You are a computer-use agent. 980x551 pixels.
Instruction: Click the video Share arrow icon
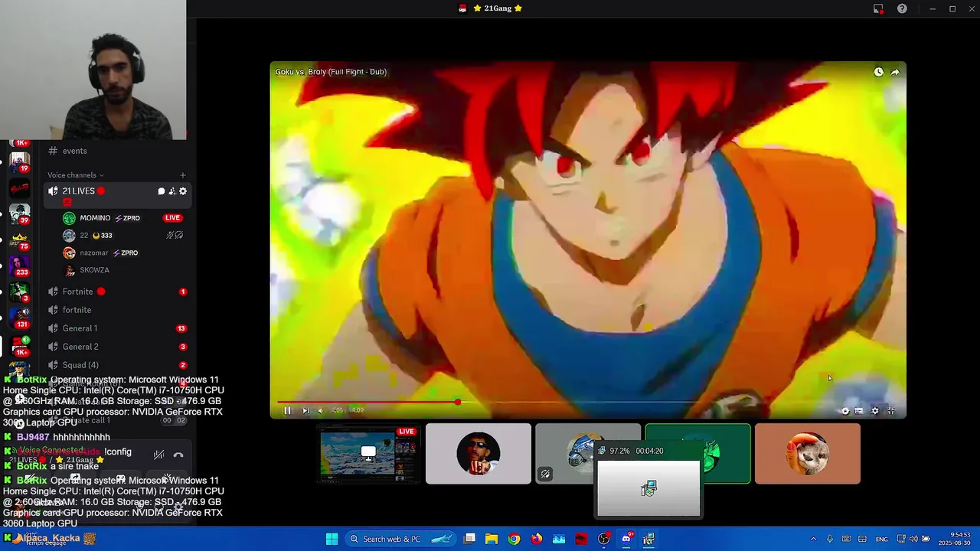pyautogui.click(x=895, y=72)
